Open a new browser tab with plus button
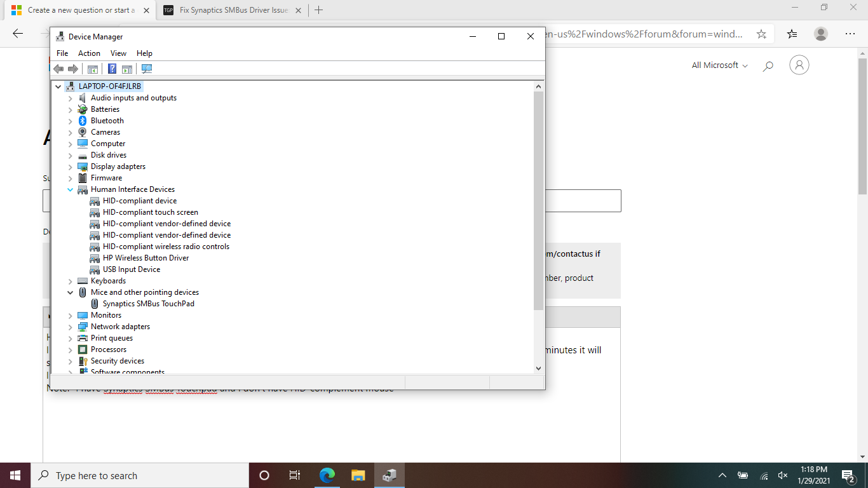 pyautogui.click(x=318, y=10)
